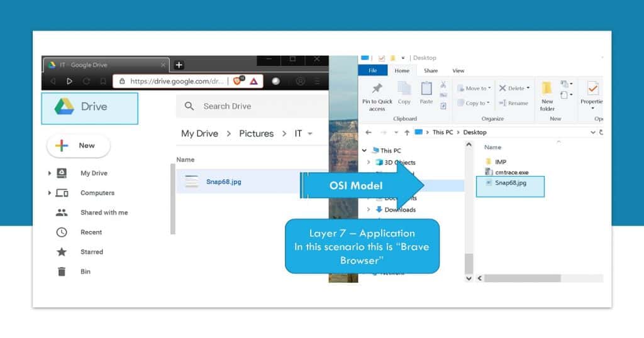644x338 pixels.
Task: Create new item with New button
Action: pyautogui.click(x=79, y=146)
